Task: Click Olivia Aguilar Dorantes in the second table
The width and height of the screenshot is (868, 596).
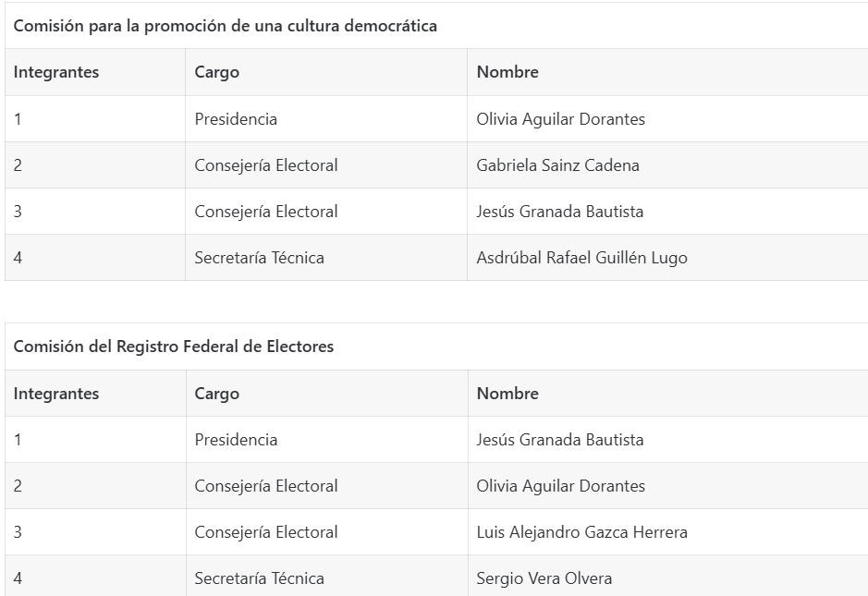Action: tap(561, 486)
